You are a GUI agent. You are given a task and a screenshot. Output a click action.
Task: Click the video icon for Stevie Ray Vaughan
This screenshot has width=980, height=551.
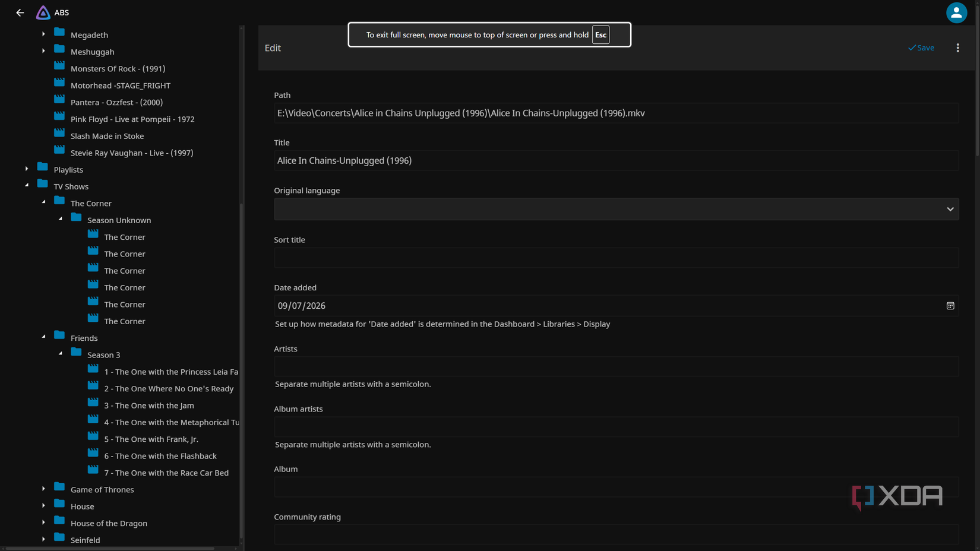(x=59, y=150)
